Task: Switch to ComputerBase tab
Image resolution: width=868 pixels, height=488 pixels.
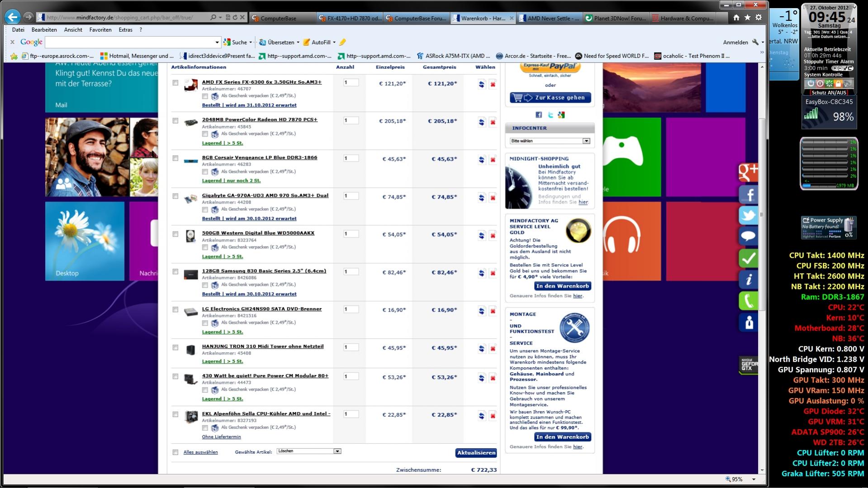Action: click(x=282, y=18)
